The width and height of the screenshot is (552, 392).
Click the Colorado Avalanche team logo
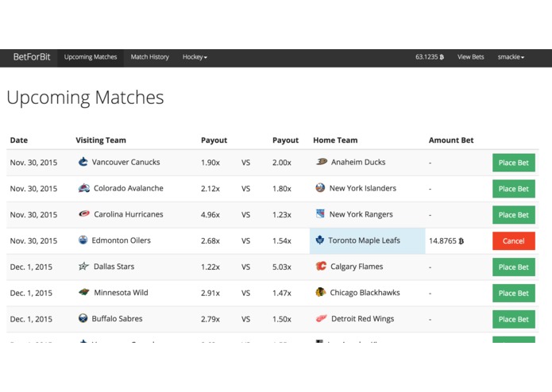pyautogui.click(x=83, y=188)
